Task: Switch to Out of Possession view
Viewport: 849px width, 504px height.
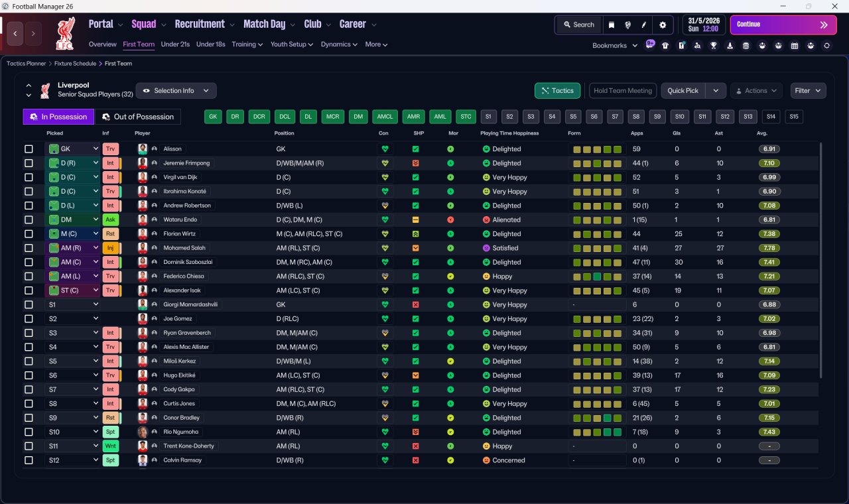Action: (138, 117)
